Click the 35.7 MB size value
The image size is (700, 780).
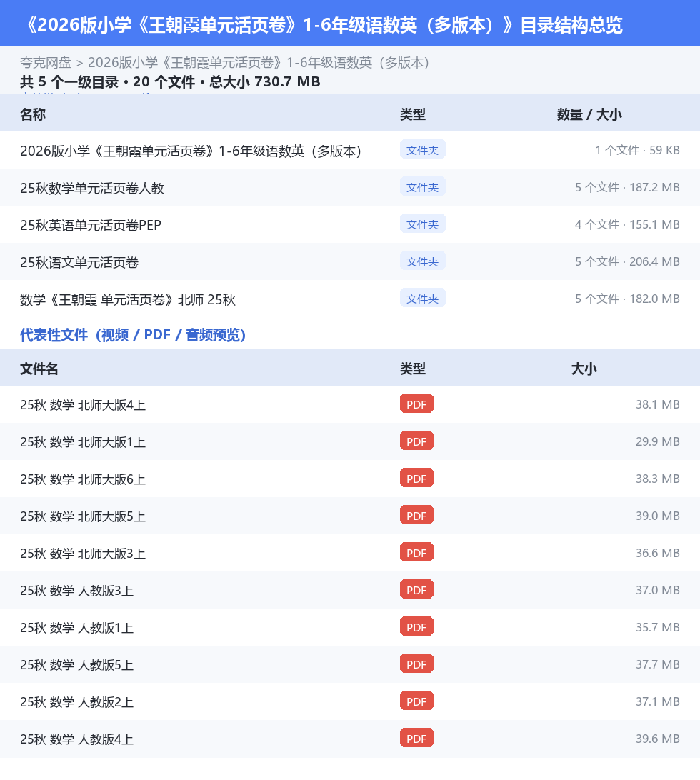coord(658,627)
